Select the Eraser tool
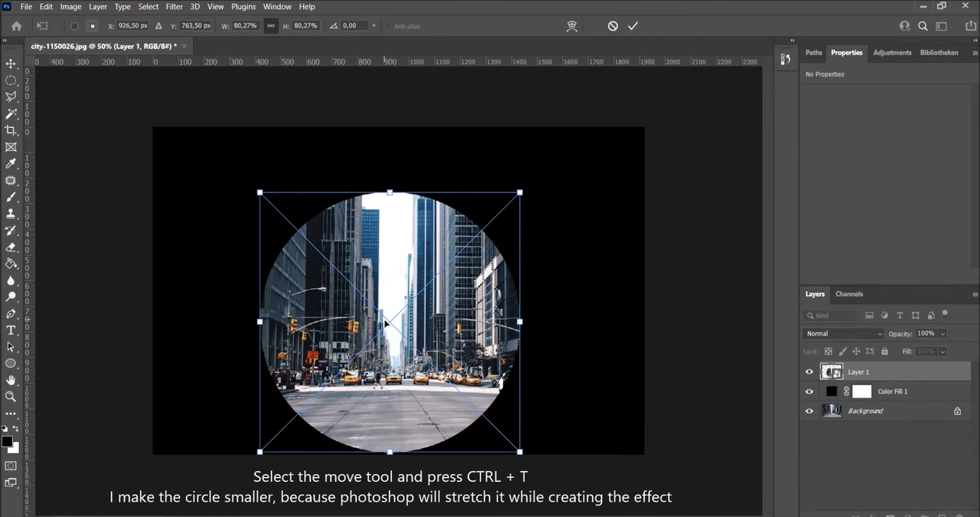 point(11,247)
